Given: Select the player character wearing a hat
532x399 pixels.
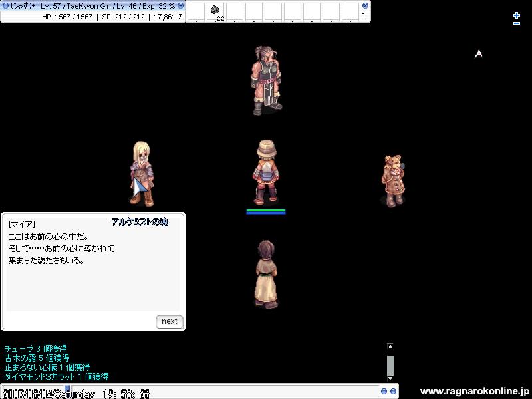Looking at the screenshot, I should point(267,172).
